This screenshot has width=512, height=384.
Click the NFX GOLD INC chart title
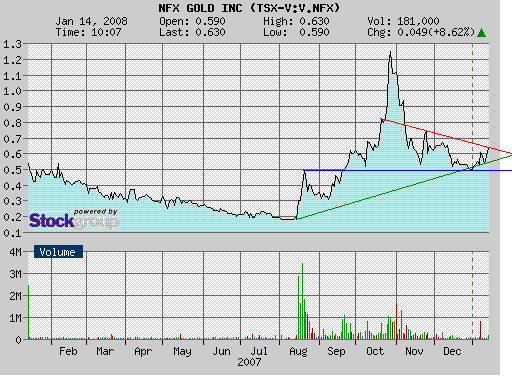click(249, 8)
